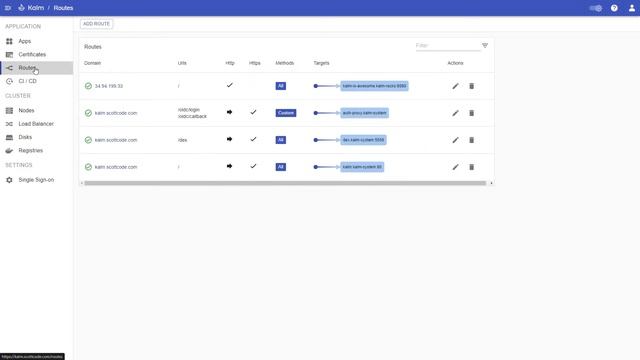The height and width of the screenshot is (360, 640).
Task: Delete the auth-proxy route
Action: [471, 113]
